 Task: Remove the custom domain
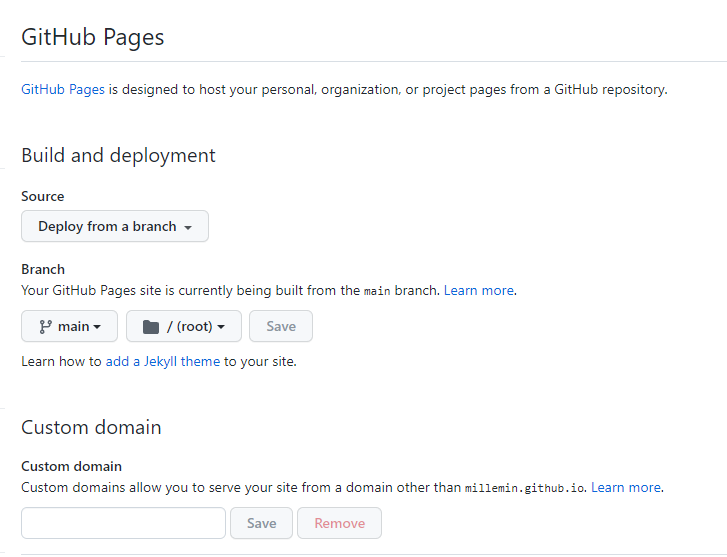[339, 523]
